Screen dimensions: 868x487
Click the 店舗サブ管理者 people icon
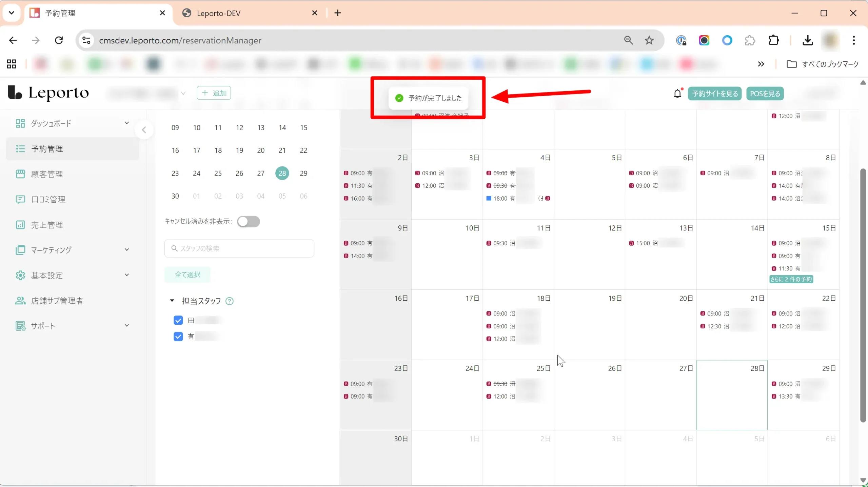pos(20,301)
